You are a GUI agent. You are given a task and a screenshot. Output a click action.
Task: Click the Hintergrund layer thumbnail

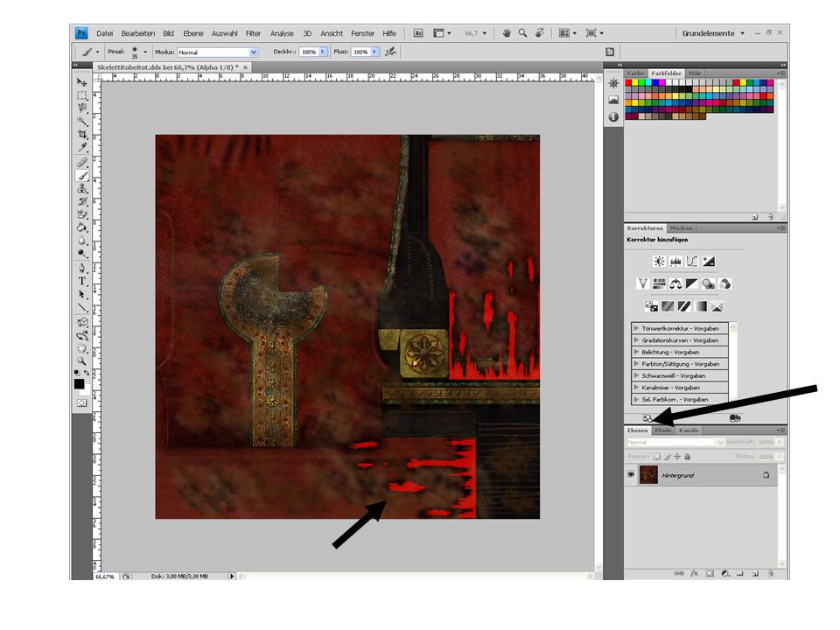(x=648, y=474)
